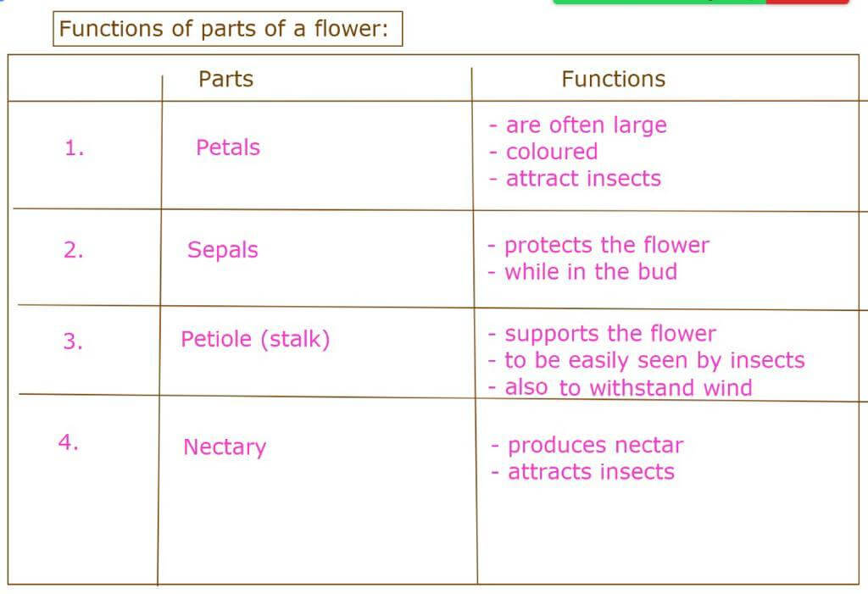Click the text "produces nectar"
Image resolution: width=868 pixels, height=594 pixels.
point(594,446)
